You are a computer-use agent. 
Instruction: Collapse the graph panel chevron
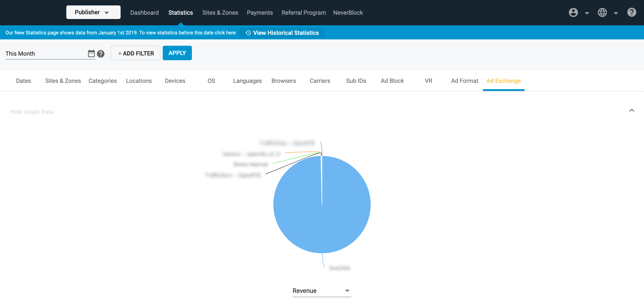(632, 110)
